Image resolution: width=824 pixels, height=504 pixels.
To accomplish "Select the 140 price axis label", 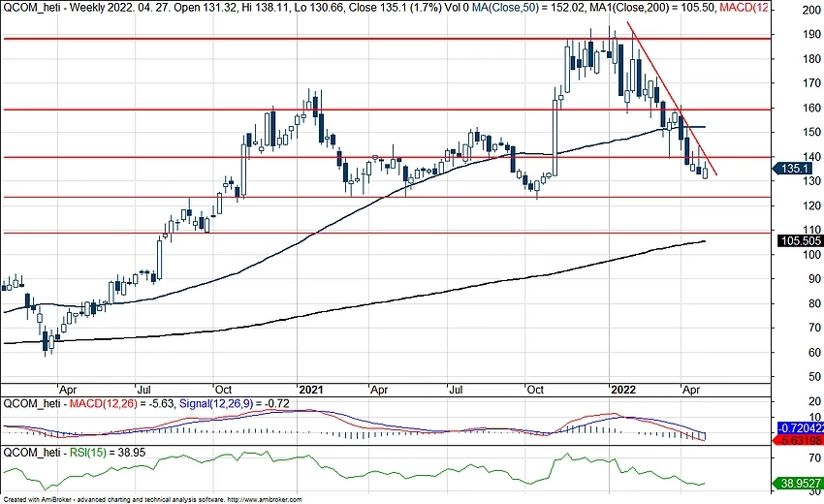I will click(812, 157).
